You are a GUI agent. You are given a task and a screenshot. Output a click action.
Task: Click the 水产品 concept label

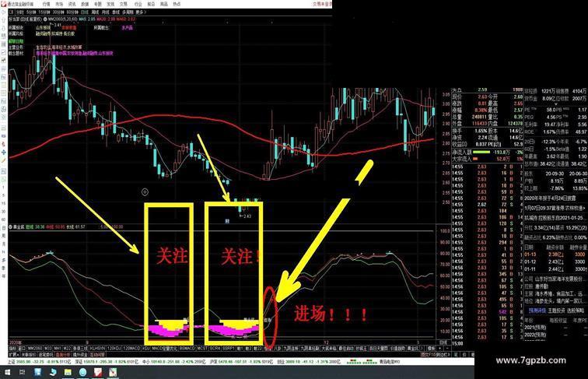(127, 27)
